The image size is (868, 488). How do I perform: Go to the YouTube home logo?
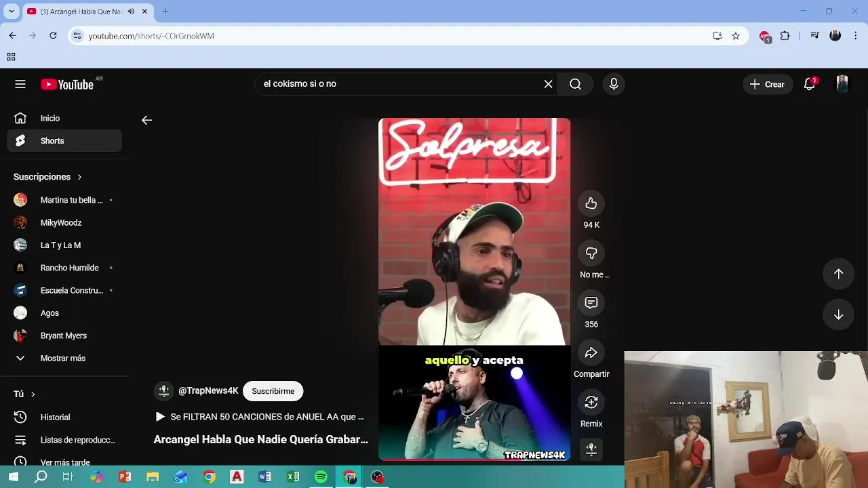67,84
